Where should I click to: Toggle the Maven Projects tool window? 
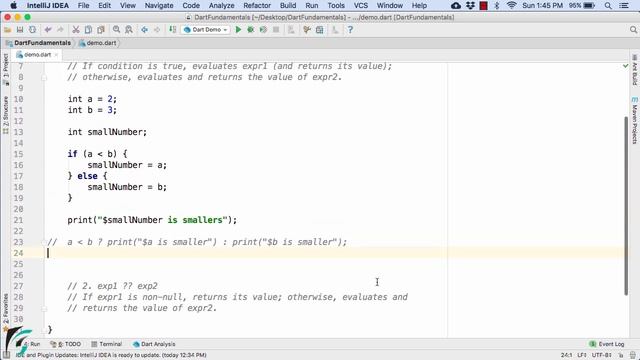pos(635,120)
